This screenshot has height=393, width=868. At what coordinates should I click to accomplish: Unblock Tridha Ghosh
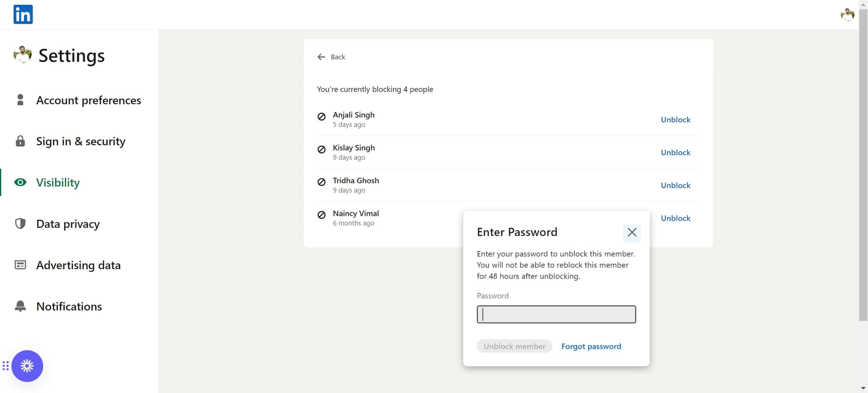click(x=675, y=185)
